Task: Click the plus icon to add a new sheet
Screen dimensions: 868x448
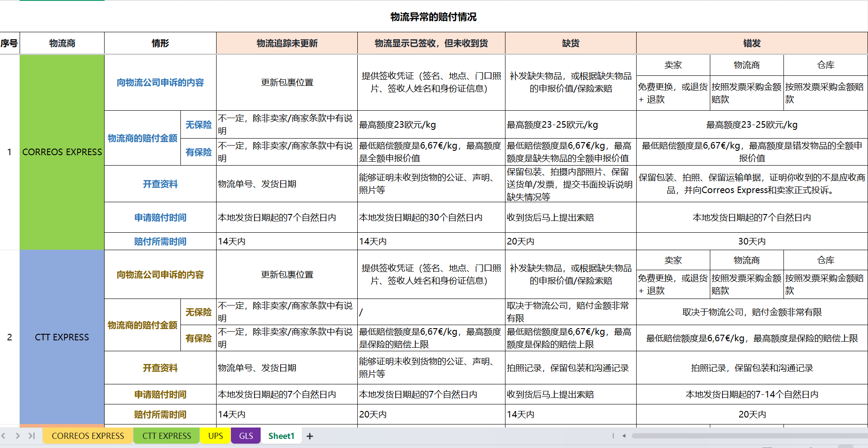Action: click(310, 436)
